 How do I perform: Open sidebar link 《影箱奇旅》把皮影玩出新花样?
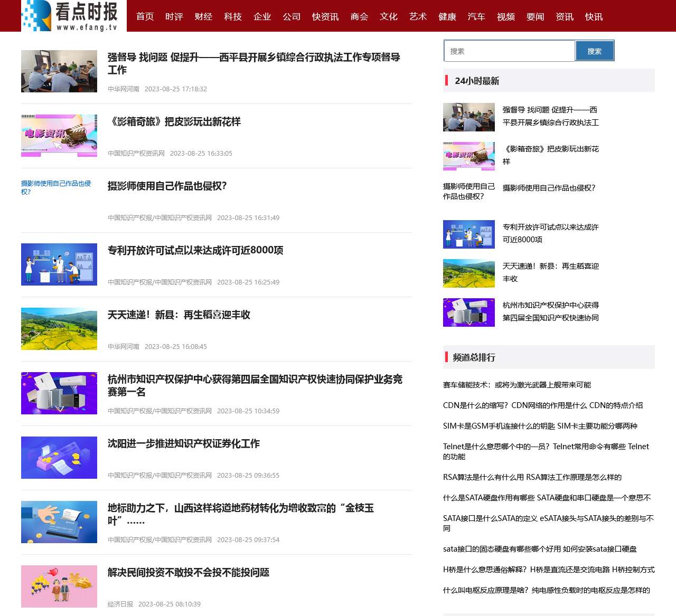(x=551, y=155)
